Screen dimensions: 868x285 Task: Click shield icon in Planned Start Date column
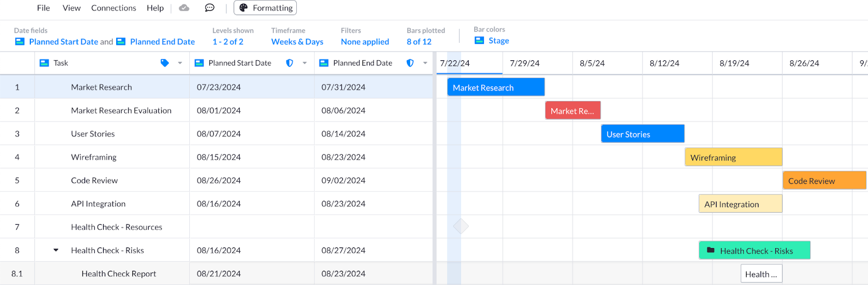(290, 63)
